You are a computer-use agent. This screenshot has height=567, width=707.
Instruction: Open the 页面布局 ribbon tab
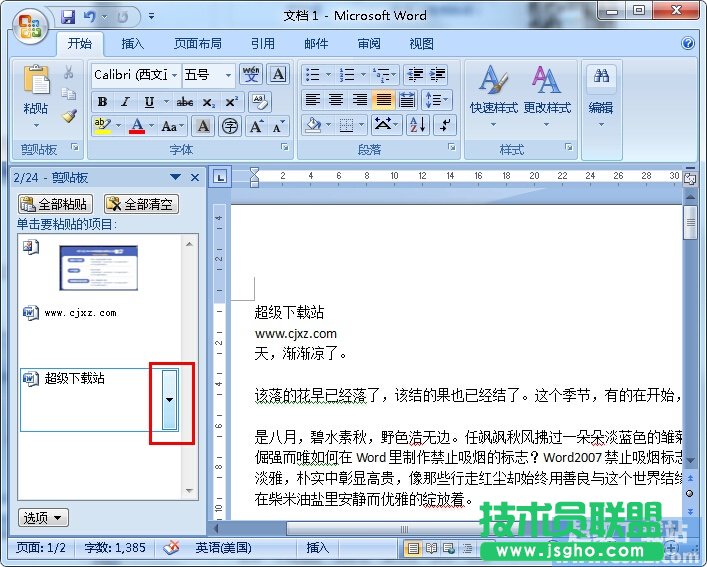[x=198, y=44]
